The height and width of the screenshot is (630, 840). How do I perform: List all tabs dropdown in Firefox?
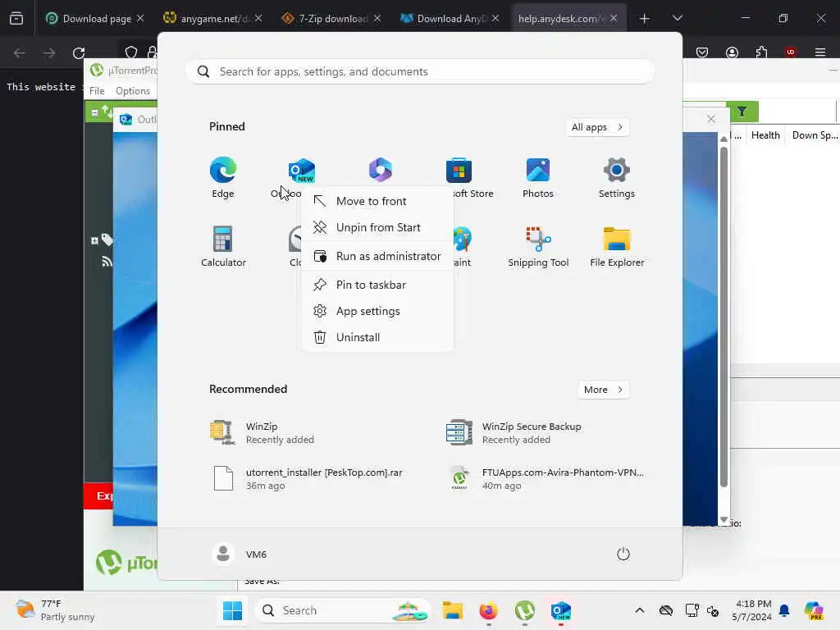pos(677,18)
